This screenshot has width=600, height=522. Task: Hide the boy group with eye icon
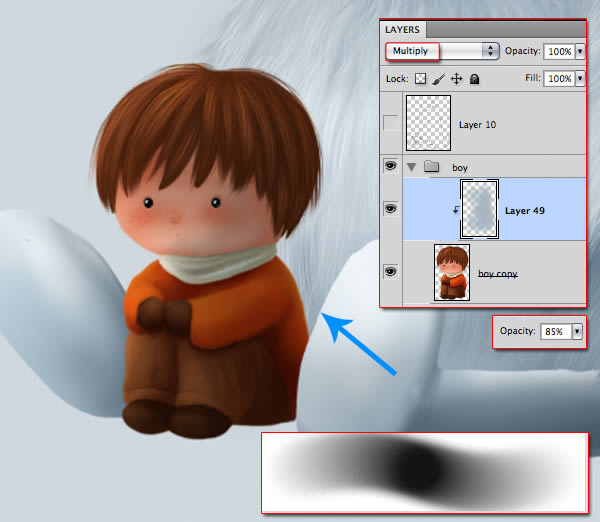[x=390, y=166]
